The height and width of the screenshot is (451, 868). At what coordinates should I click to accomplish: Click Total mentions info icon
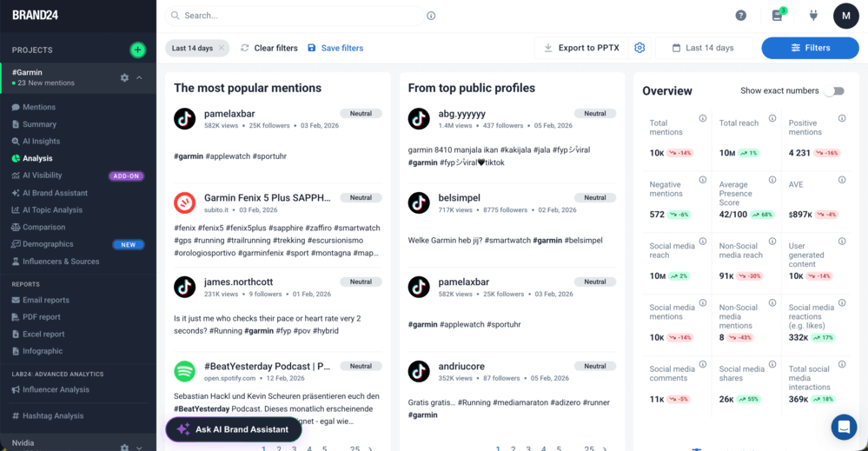(702, 119)
